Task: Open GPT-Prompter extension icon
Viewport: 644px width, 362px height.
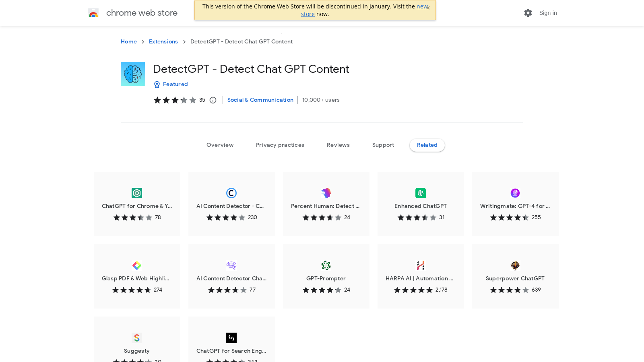Action: pyautogui.click(x=326, y=265)
